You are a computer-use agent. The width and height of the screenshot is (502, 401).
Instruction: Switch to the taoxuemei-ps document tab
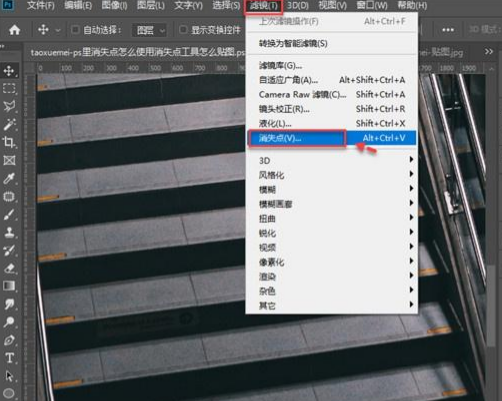(137, 52)
